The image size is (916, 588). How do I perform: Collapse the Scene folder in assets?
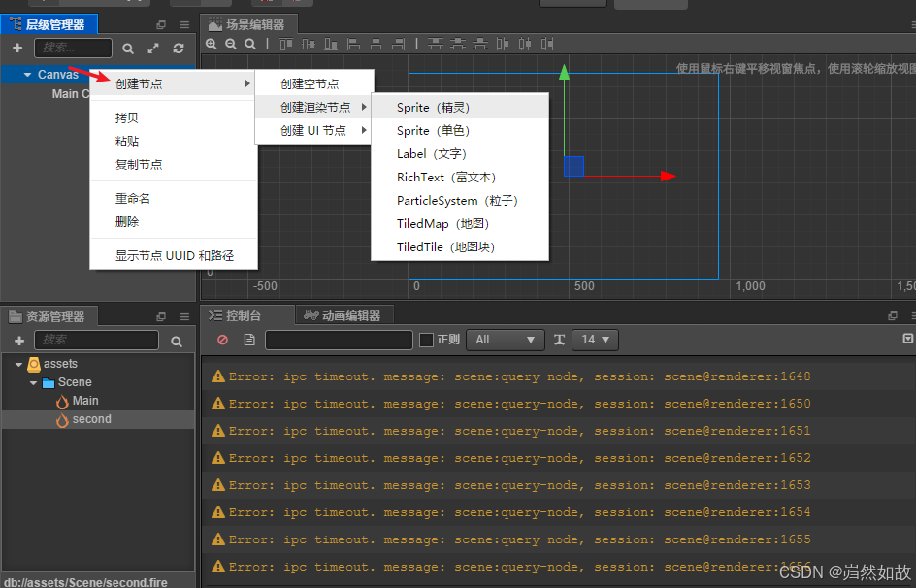click(33, 383)
